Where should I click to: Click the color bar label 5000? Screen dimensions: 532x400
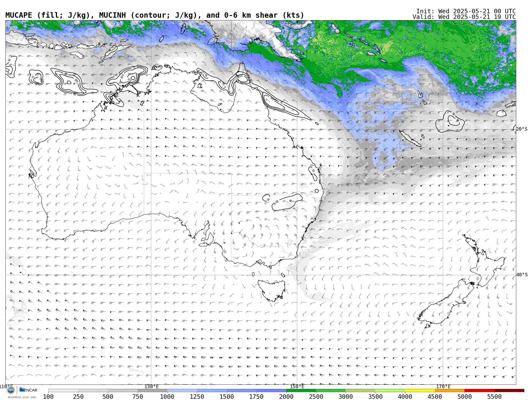465,397
